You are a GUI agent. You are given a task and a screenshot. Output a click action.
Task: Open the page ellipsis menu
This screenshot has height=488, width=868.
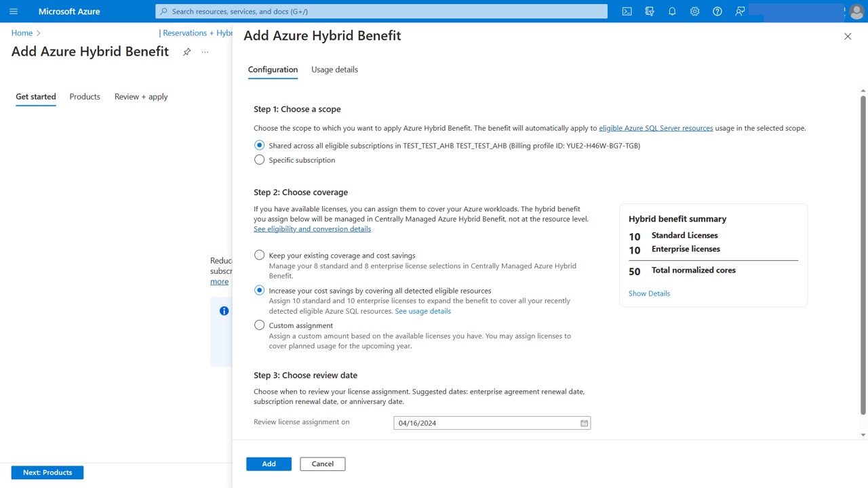click(204, 52)
